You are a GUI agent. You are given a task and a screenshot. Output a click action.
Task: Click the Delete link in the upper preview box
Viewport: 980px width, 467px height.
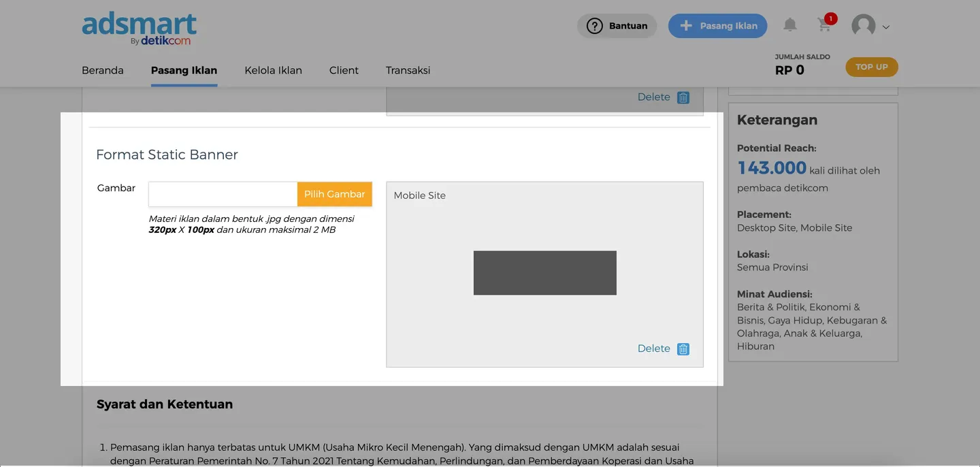(653, 97)
